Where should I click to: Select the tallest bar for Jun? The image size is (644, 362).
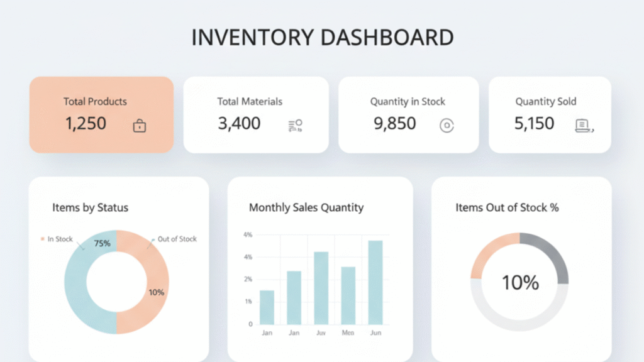click(375, 282)
